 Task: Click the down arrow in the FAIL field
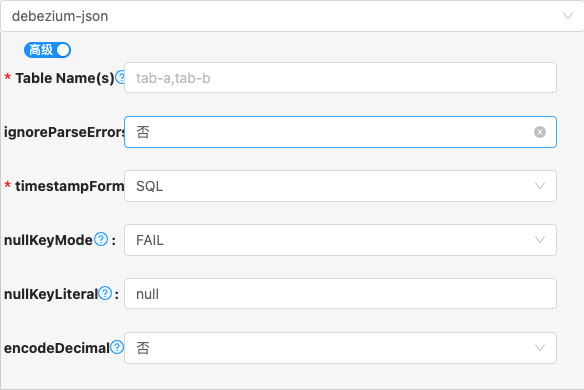click(x=540, y=240)
